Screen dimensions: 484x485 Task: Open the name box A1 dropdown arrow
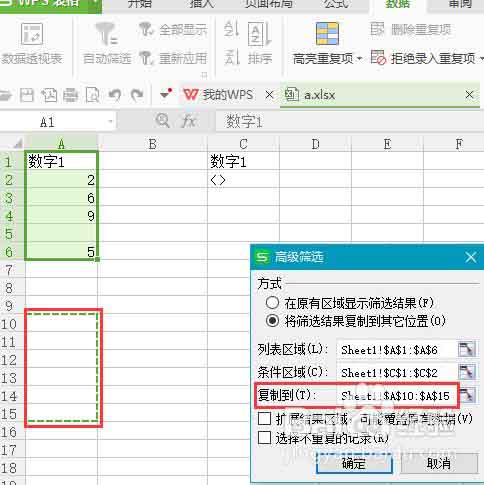(x=110, y=122)
